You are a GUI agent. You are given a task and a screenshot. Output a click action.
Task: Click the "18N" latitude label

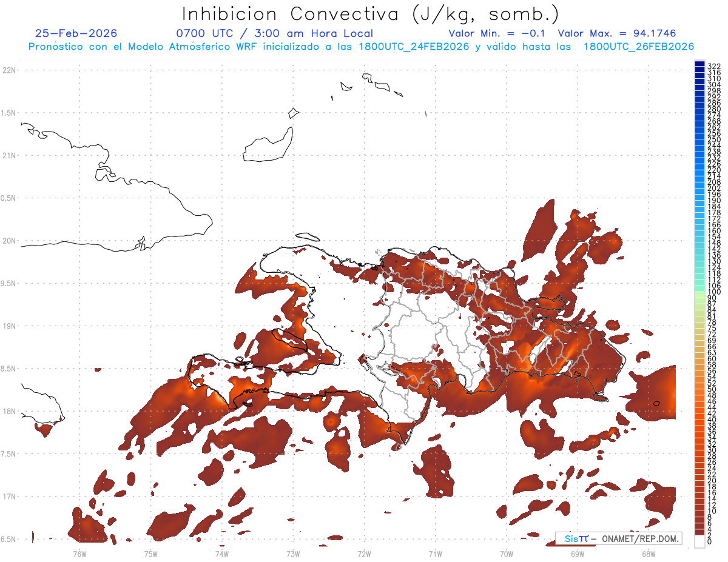(9, 412)
